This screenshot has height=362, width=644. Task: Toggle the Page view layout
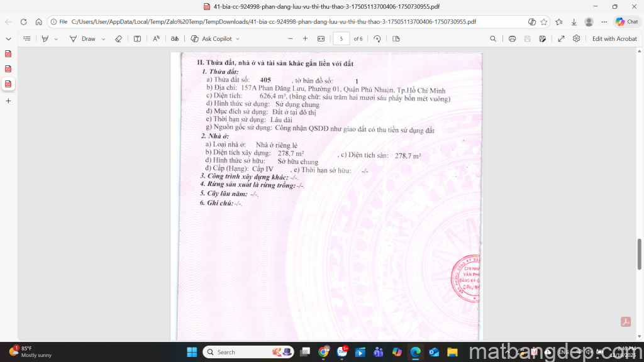point(396,38)
